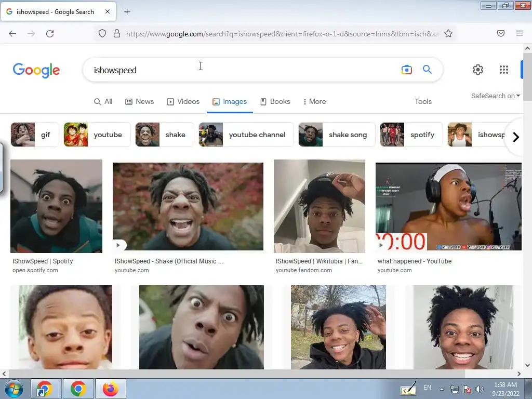Switch to the All results tab
532x399 pixels.
tap(103, 101)
